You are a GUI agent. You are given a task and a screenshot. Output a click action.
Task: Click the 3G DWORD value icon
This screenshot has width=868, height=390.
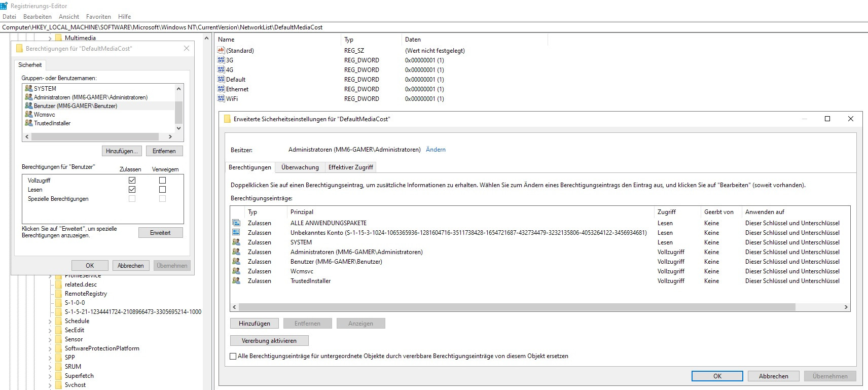(221, 60)
